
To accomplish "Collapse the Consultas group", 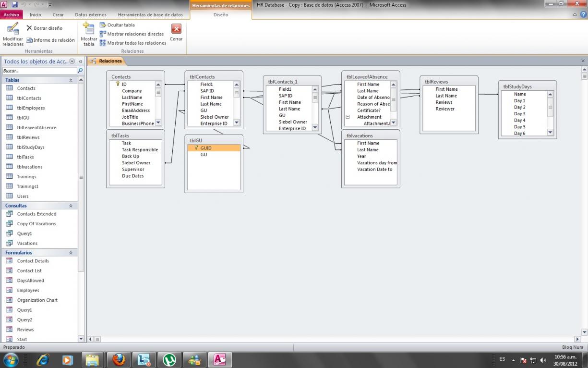I will pyautogui.click(x=71, y=206).
